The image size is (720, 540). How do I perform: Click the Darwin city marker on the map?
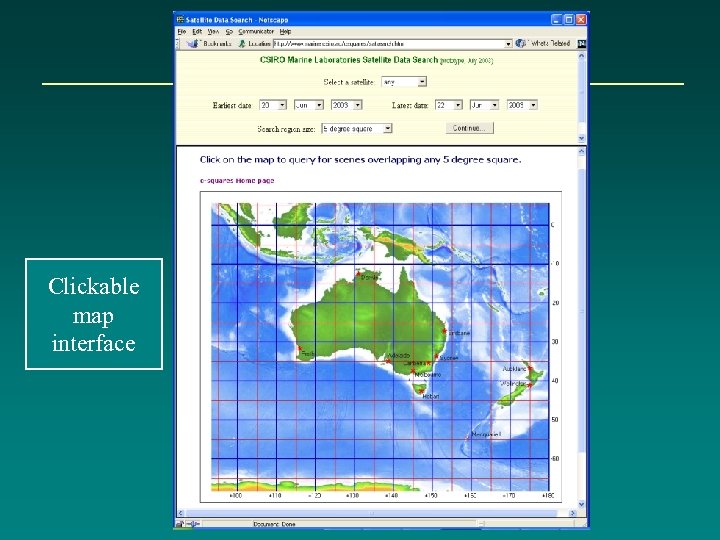coord(359,274)
